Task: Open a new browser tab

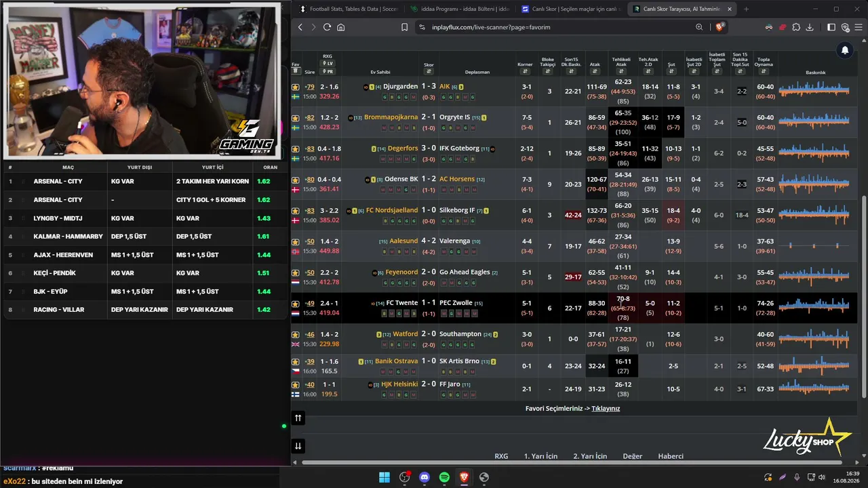Action: [x=746, y=9]
